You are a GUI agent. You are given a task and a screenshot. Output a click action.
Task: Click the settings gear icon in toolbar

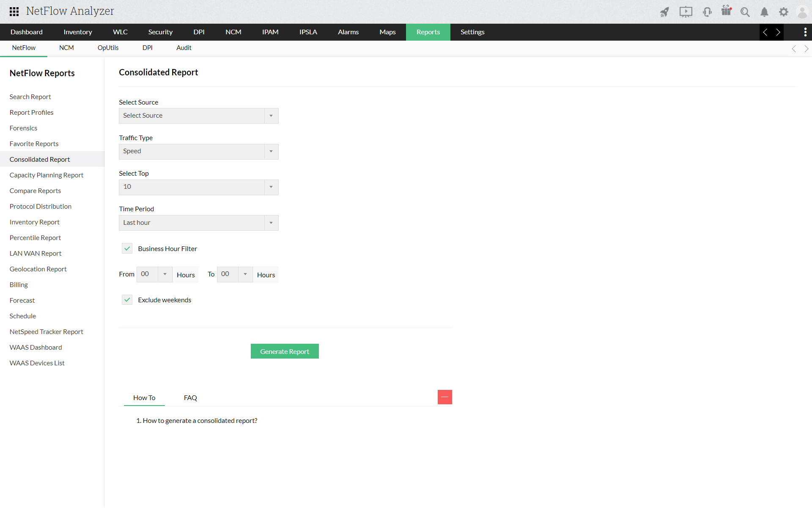pos(783,11)
